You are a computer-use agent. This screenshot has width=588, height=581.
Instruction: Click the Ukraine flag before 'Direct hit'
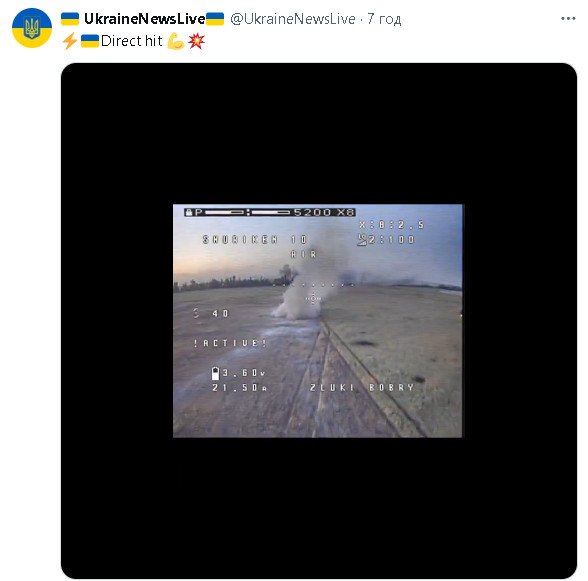90,41
